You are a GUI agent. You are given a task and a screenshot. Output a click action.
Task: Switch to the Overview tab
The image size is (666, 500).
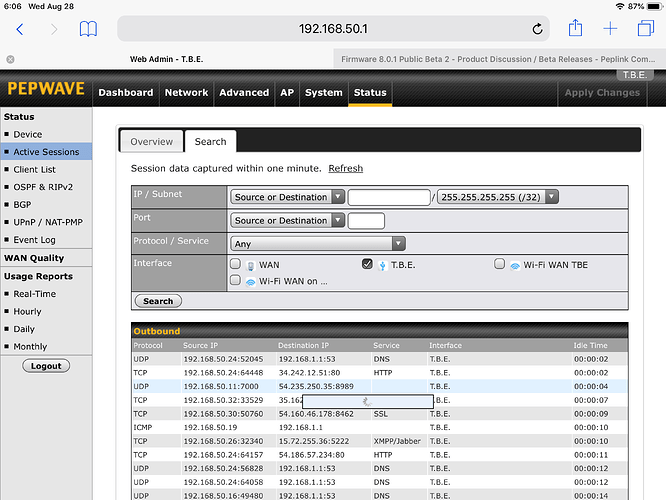152,142
